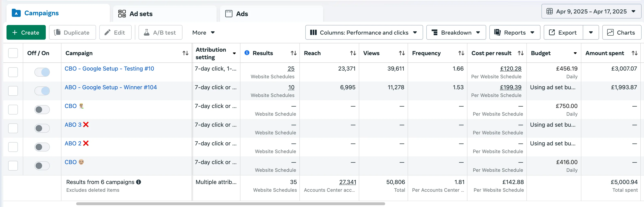This screenshot has height=207, width=644.
Task: Click the plus icon on Create
Action: pos(15,33)
